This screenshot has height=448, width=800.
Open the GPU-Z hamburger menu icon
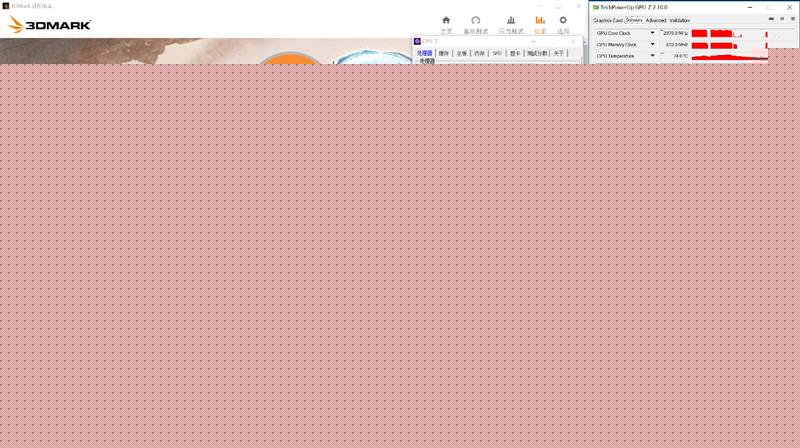pos(791,19)
